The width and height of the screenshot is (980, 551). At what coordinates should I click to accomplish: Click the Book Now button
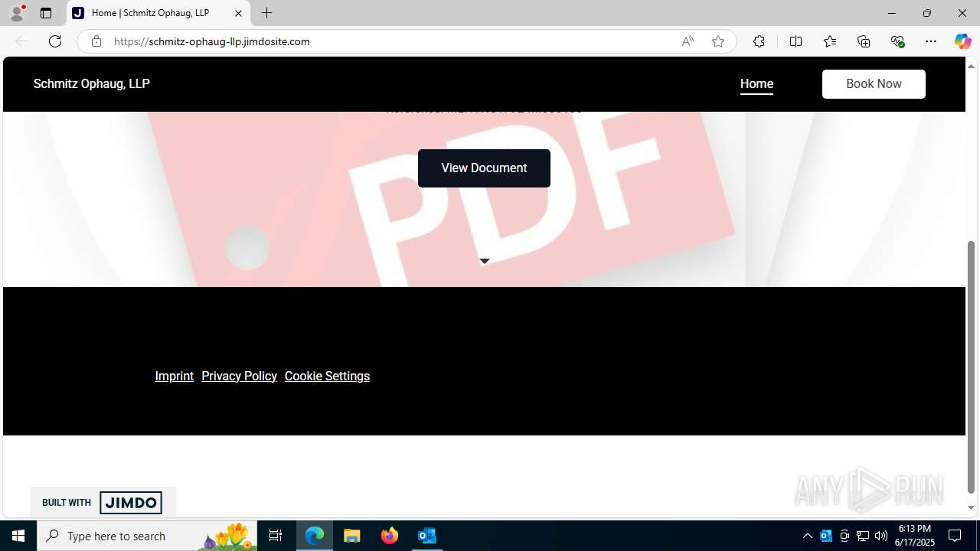pyautogui.click(x=874, y=84)
